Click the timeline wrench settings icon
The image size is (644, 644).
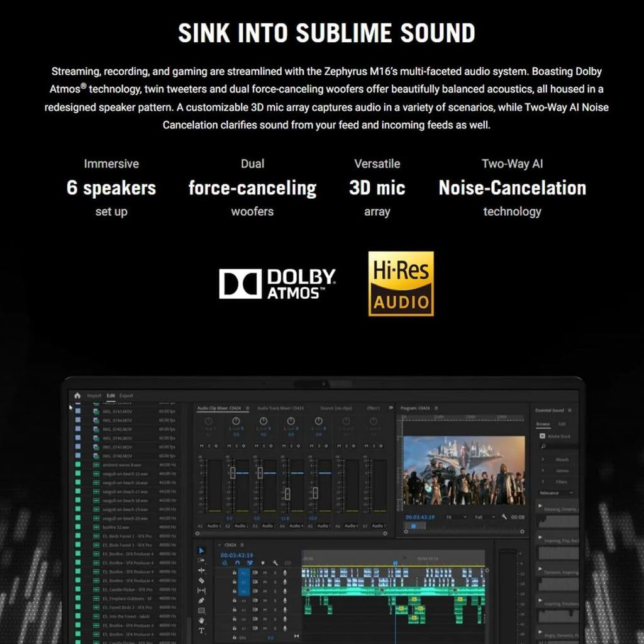pos(275,563)
